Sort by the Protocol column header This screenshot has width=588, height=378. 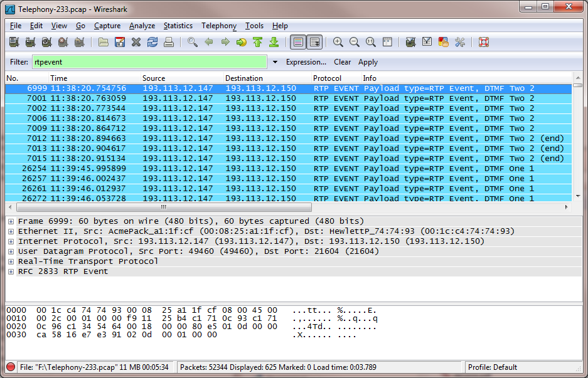[336, 78]
